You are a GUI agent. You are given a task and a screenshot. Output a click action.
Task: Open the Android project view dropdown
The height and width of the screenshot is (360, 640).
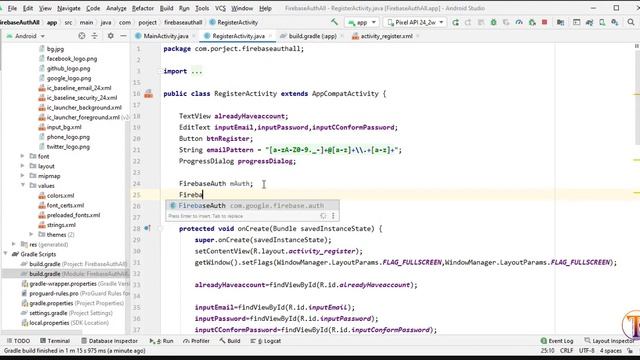(x=25, y=36)
